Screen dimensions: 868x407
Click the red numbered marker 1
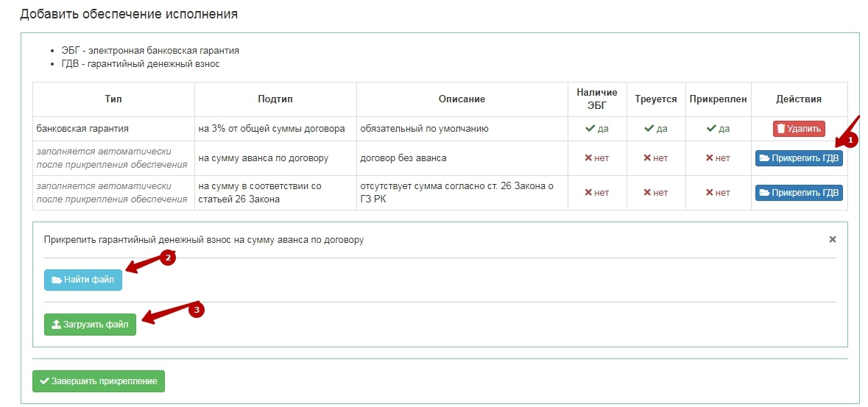[852, 139]
